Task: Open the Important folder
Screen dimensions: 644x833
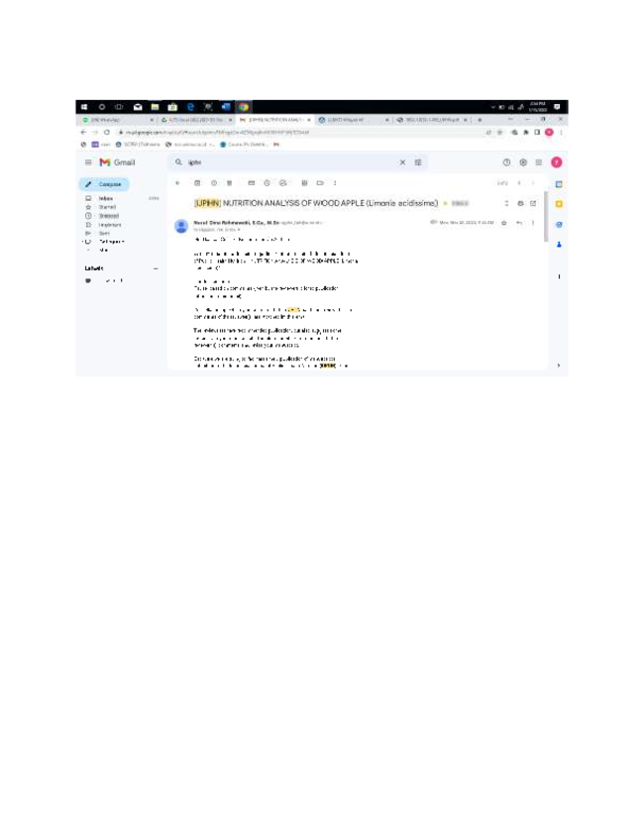Action: 109,225
